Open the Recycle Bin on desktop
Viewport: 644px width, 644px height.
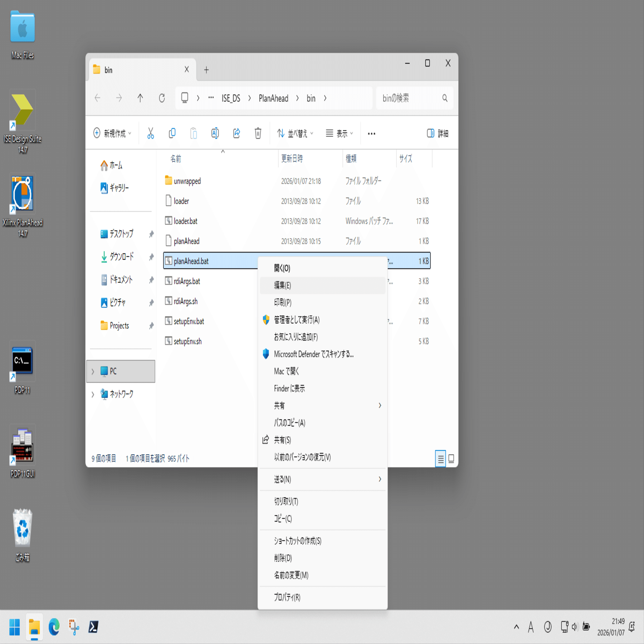tap(23, 535)
